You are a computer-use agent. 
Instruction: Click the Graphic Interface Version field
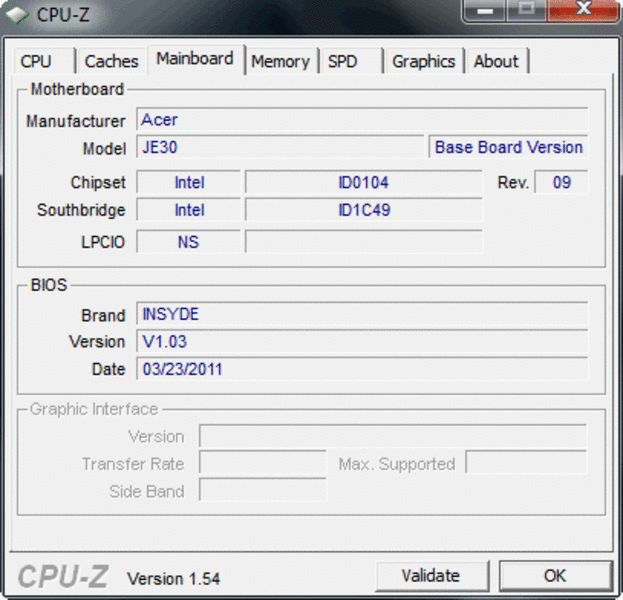coord(393,436)
